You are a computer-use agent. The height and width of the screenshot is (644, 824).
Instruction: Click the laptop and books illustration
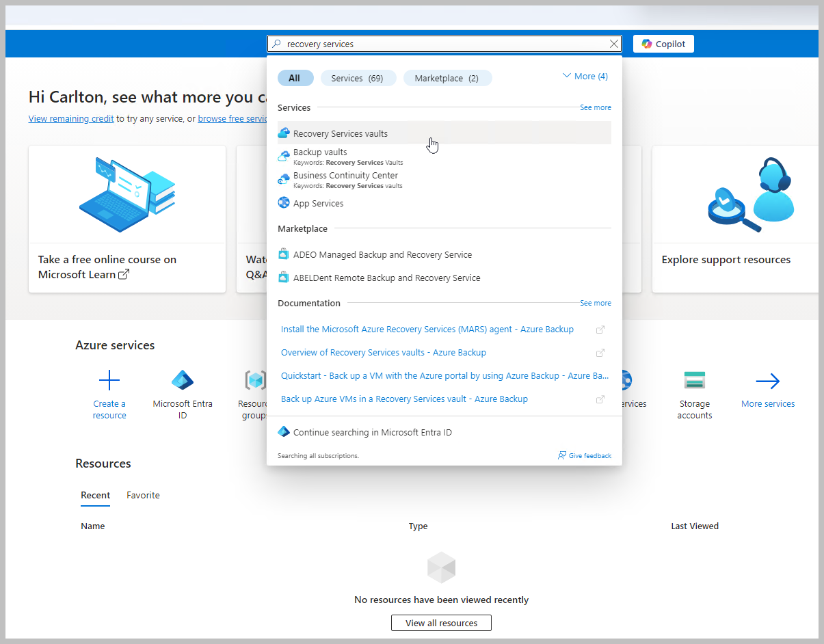(x=127, y=193)
